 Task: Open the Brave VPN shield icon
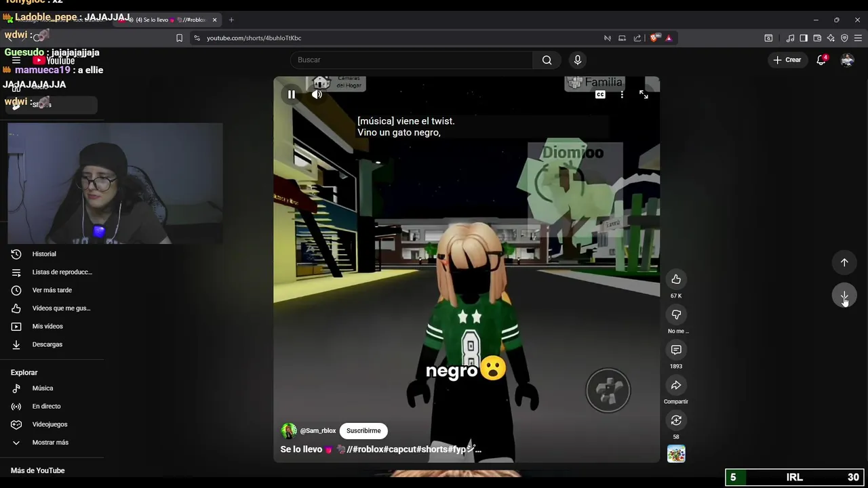(x=844, y=38)
